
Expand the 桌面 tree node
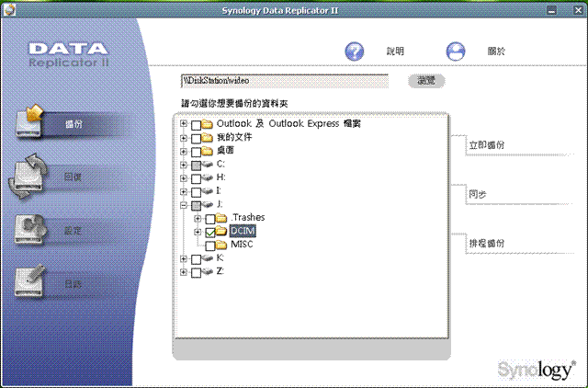[x=184, y=152]
